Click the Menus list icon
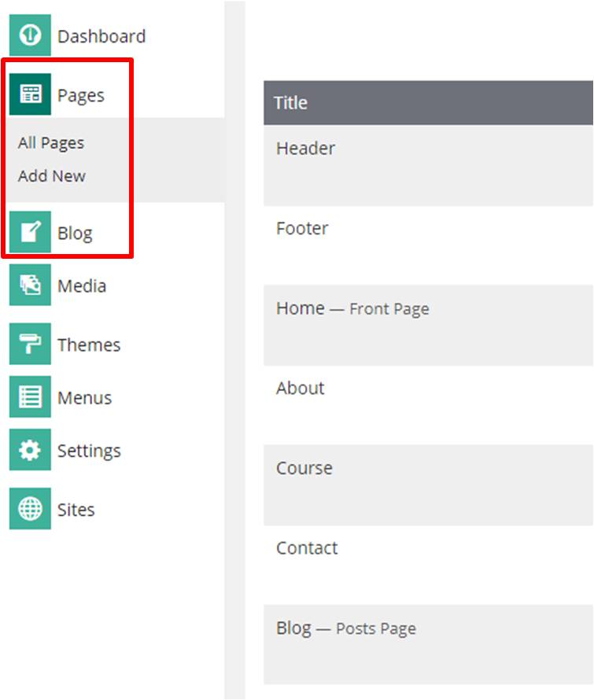 pos(30,396)
